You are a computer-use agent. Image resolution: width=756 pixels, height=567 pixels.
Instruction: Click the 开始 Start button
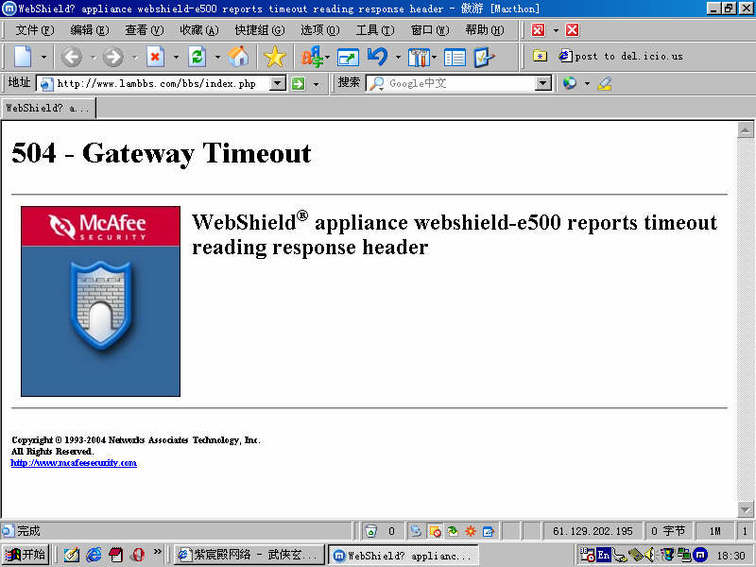[x=25, y=555]
